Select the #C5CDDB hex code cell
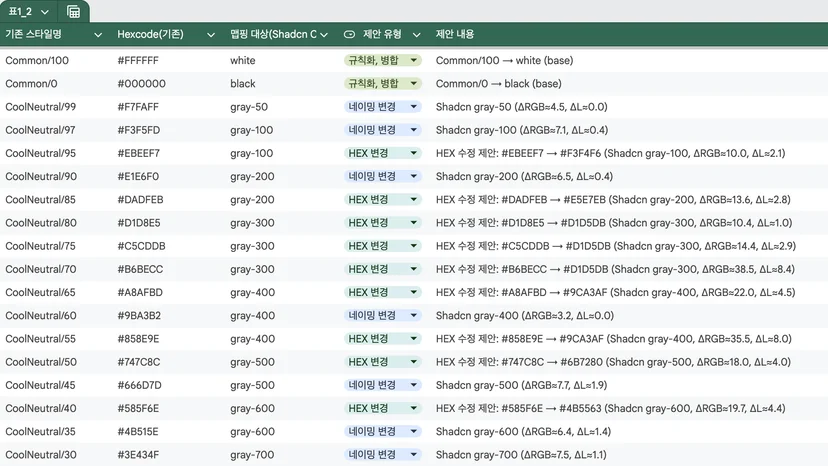The height and width of the screenshot is (466, 828). [x=142, y=246]
